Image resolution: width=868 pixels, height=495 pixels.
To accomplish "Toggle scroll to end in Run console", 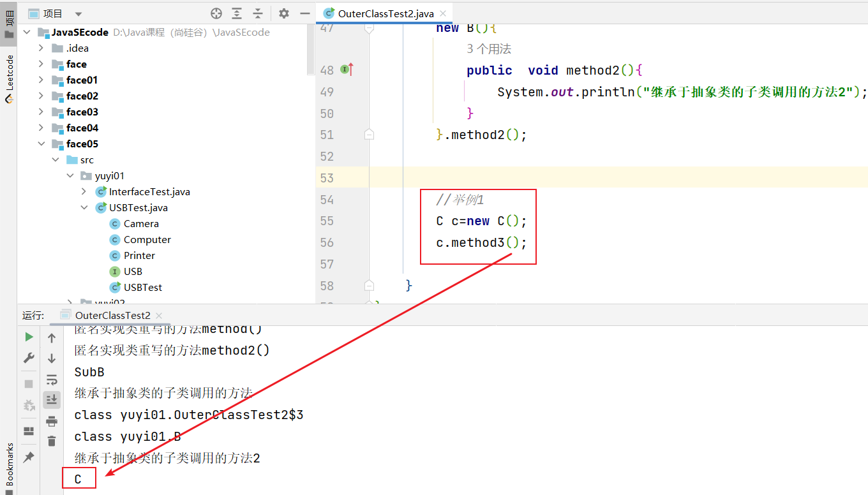I will pyautogui.click(x=52, y=399).
